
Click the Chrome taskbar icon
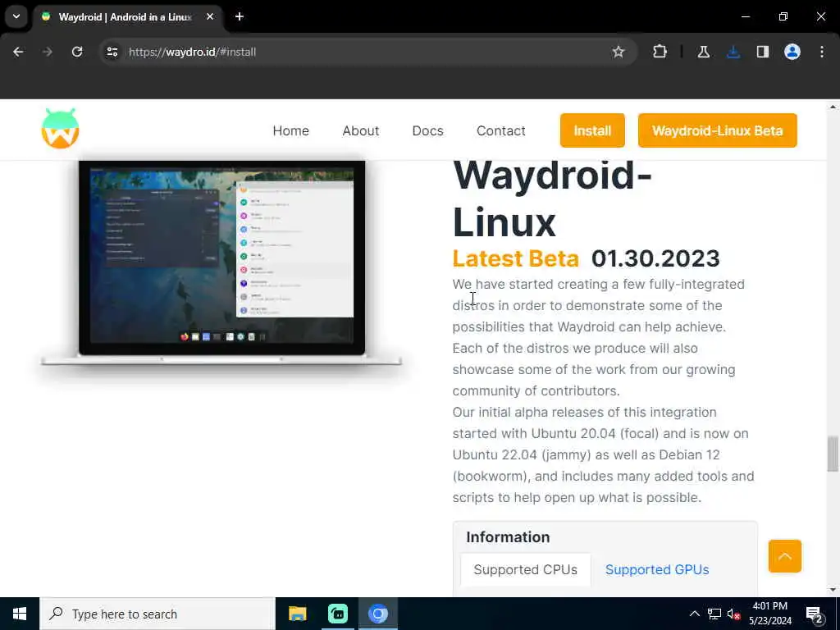click(377, 614)
